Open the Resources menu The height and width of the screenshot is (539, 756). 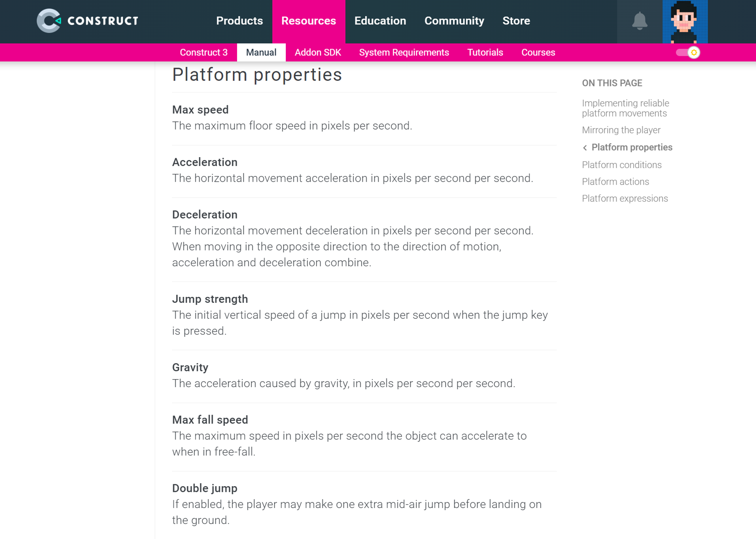(308, 21)
